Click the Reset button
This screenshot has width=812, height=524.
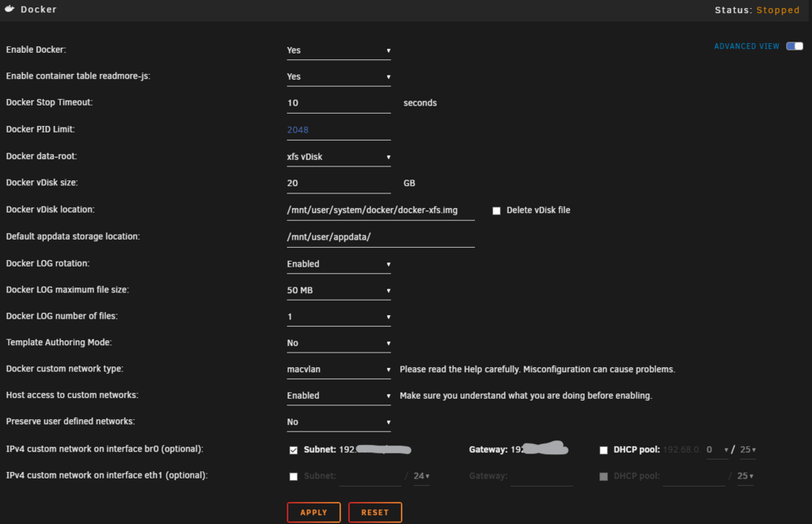tap(375, 513)
